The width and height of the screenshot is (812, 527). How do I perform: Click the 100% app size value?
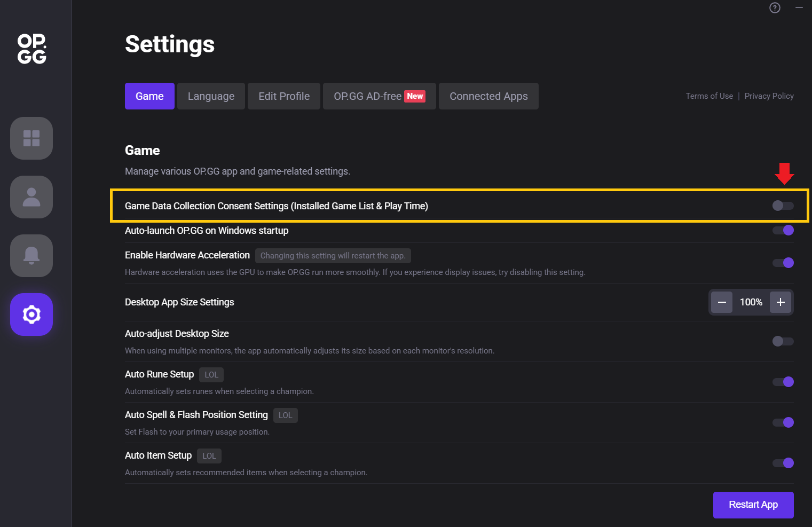pyautogui.click(x=751, y=302)
